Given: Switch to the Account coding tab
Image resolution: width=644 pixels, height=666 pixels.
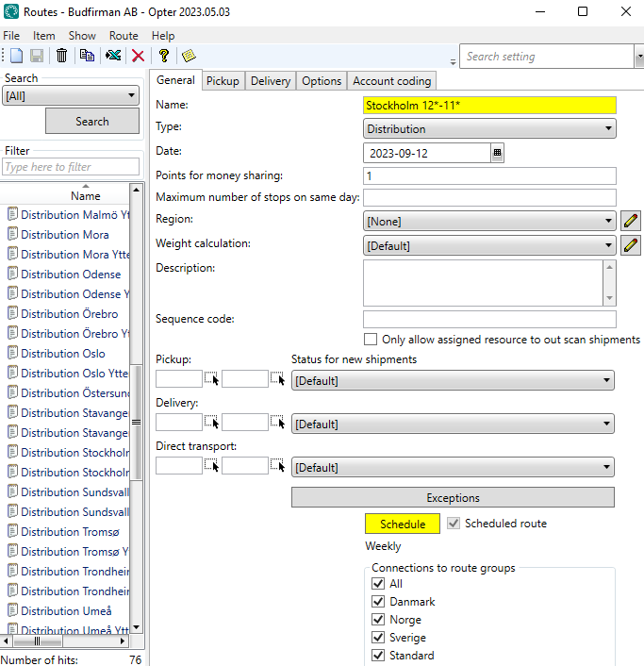Looking at the screenshot, I should tap(392, 81).
